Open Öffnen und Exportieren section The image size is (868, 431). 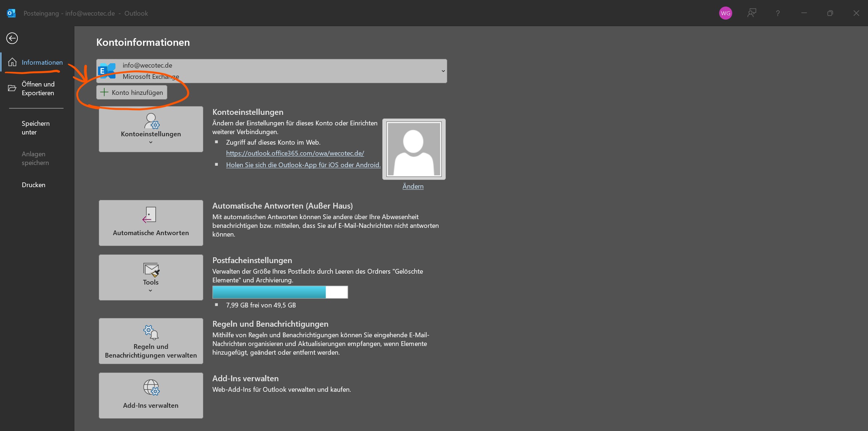(x=37, y=88)
